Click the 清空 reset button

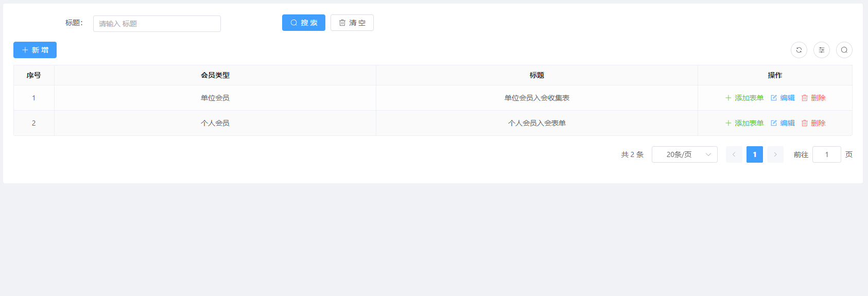[x=352, y=23]
